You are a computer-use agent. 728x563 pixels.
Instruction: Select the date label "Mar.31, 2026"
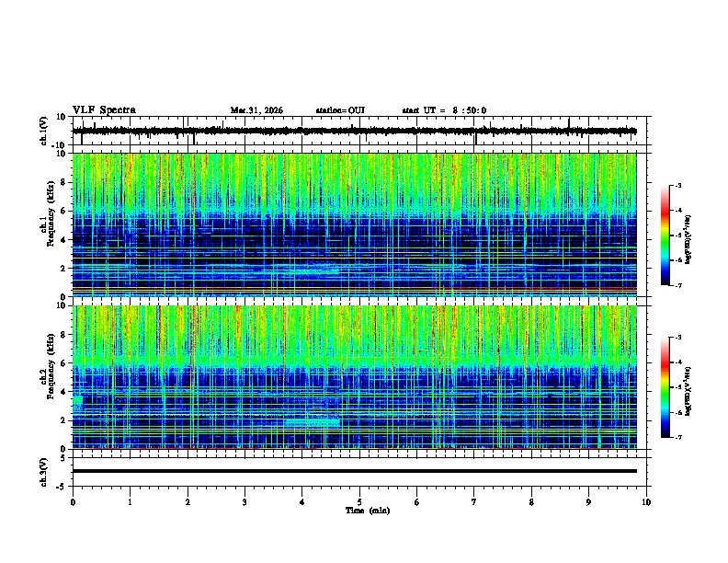point(256,110)
